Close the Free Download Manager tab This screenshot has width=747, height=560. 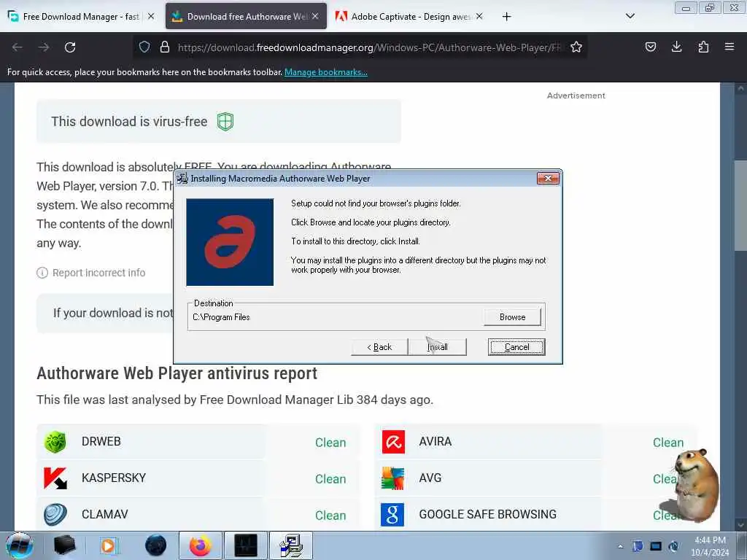pos(151,16)
